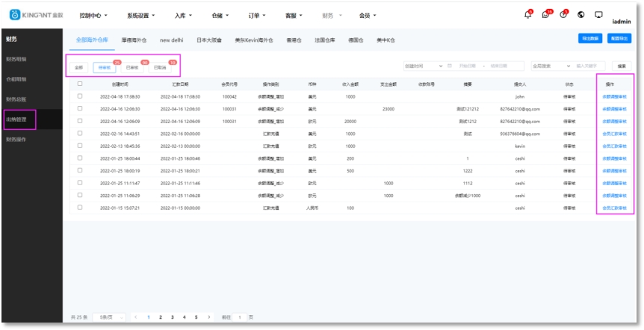Open the messages icon with 16 badge
The width and height of the screenshot is (644, 330).
pos(546,15)
